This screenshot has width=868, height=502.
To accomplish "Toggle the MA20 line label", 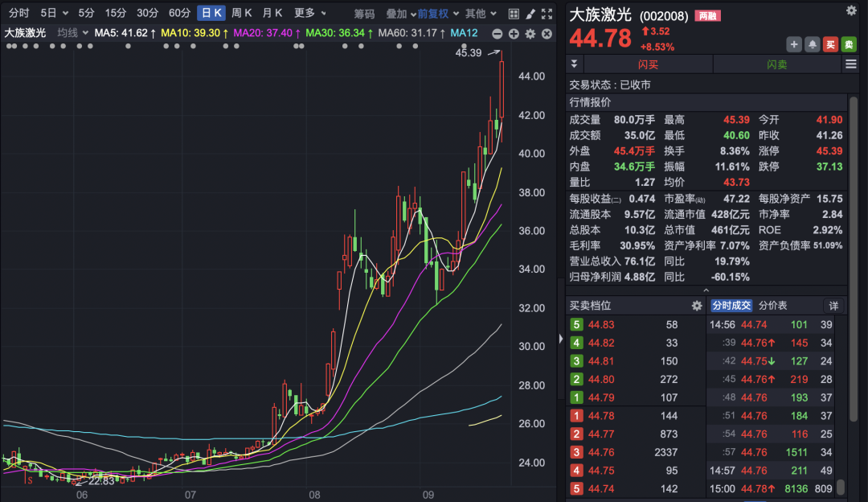I will [x=267, y=33].
